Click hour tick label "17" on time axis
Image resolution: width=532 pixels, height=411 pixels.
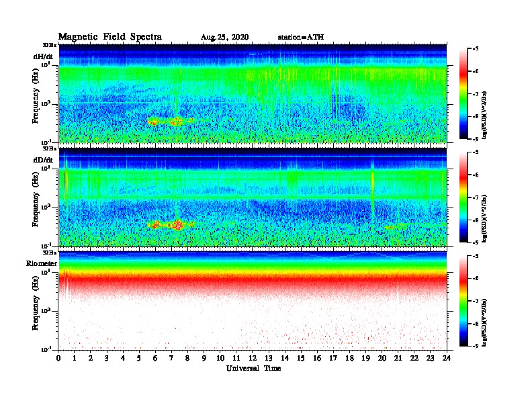point(333,358)
